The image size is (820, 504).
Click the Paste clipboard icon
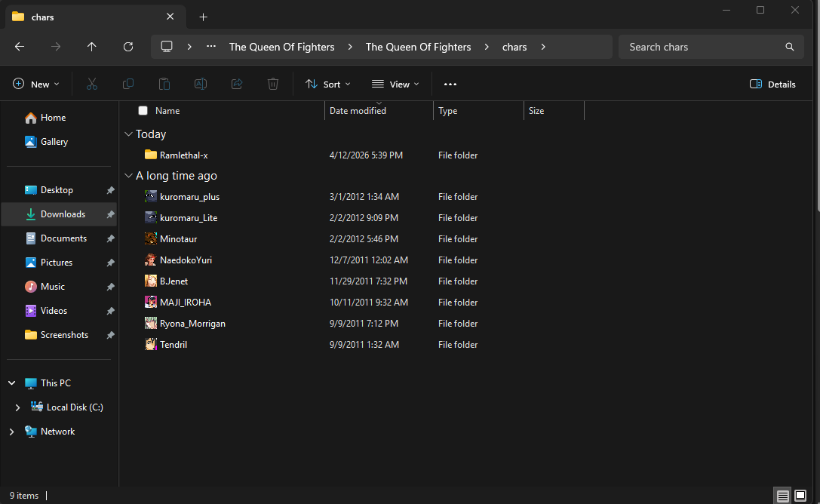164,85
